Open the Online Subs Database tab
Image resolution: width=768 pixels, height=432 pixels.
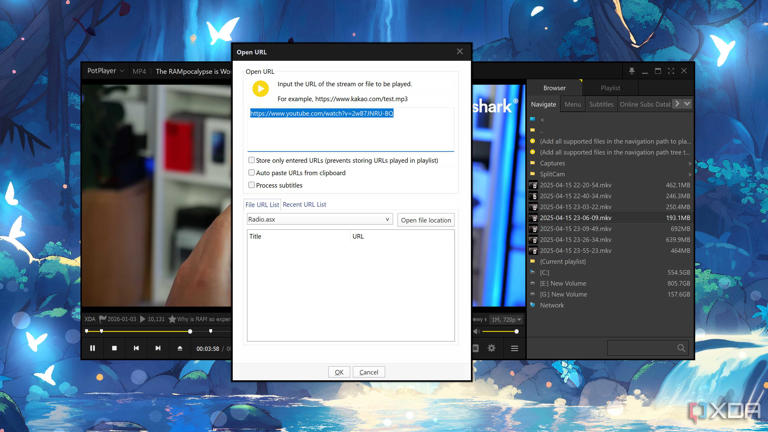pos(644,104)
